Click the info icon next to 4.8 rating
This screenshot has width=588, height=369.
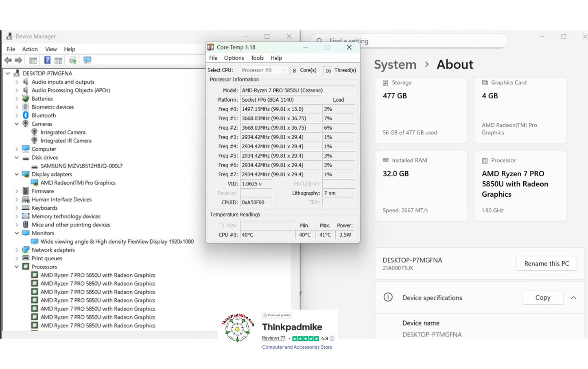332,339
